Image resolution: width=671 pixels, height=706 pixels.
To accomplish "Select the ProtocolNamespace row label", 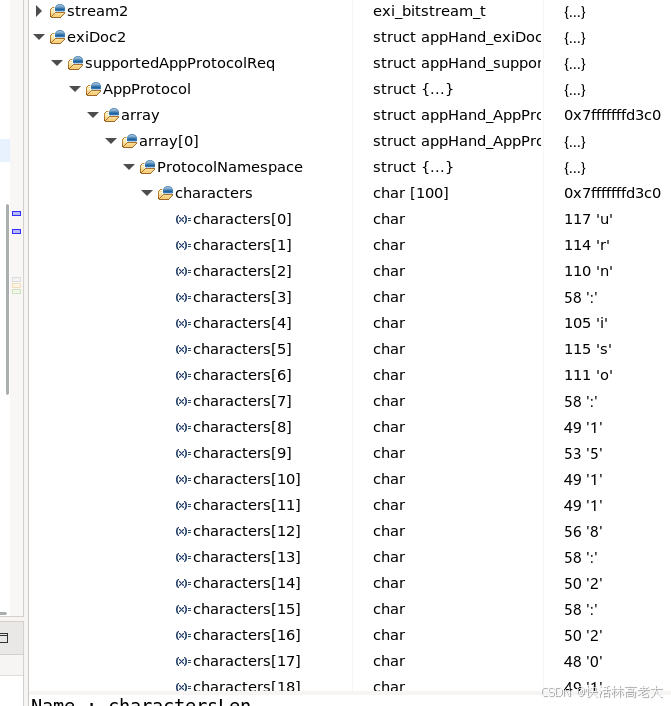I will [x=230, y=167].
